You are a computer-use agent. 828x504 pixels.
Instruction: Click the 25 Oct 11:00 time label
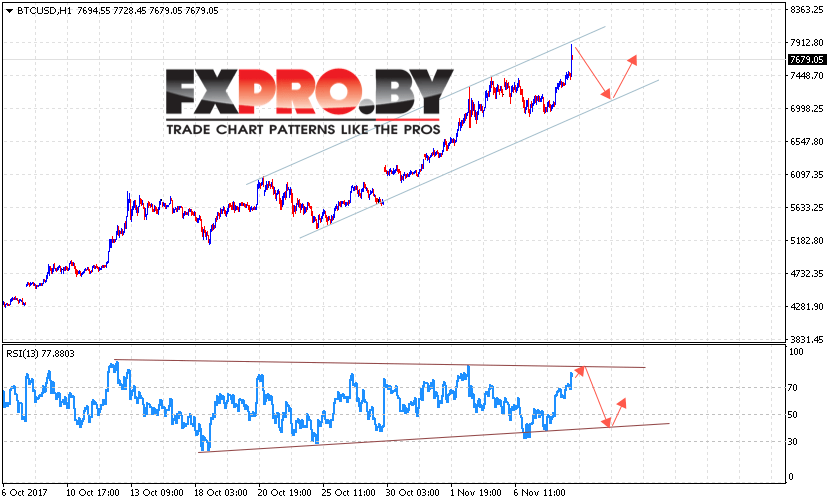pos(349,492)
